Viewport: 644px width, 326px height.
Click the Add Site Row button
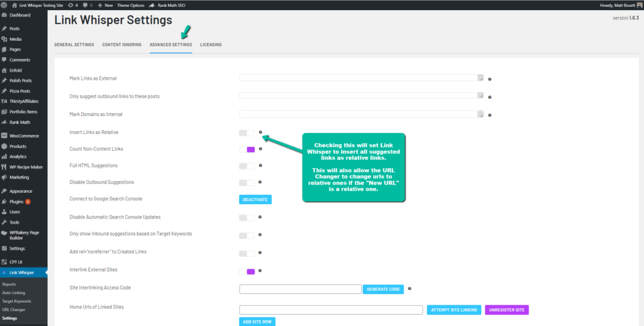257,322
